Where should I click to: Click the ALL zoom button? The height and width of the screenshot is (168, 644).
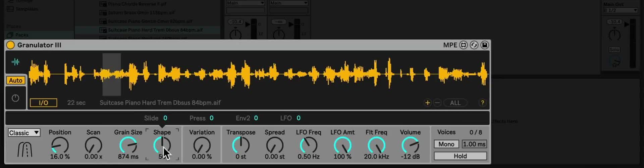tap(455, 103)
